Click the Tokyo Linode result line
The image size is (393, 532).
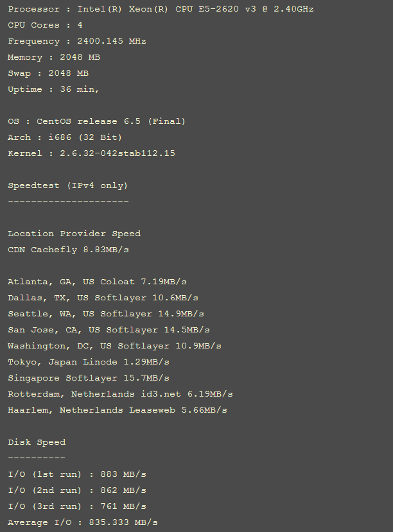[x=89, y=362]
